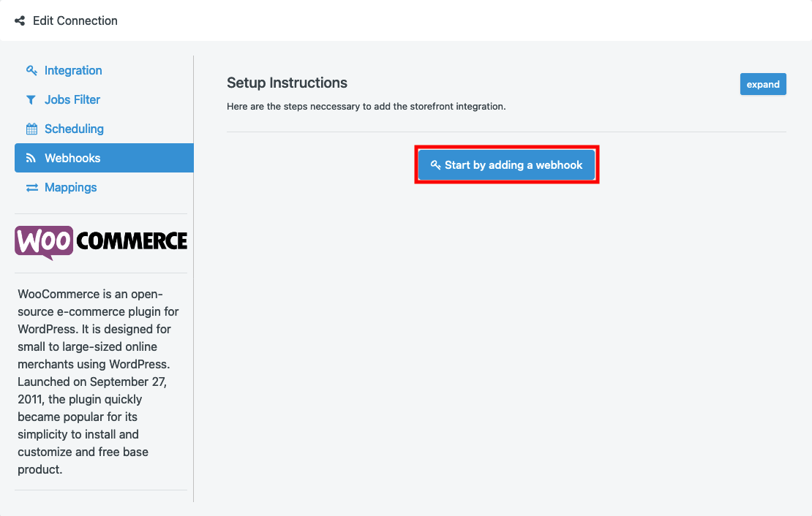Image resolution: width=812 pixels, height=516 pixels.
Task: Click the storefront integration steps text
Action: pos(366,106)
